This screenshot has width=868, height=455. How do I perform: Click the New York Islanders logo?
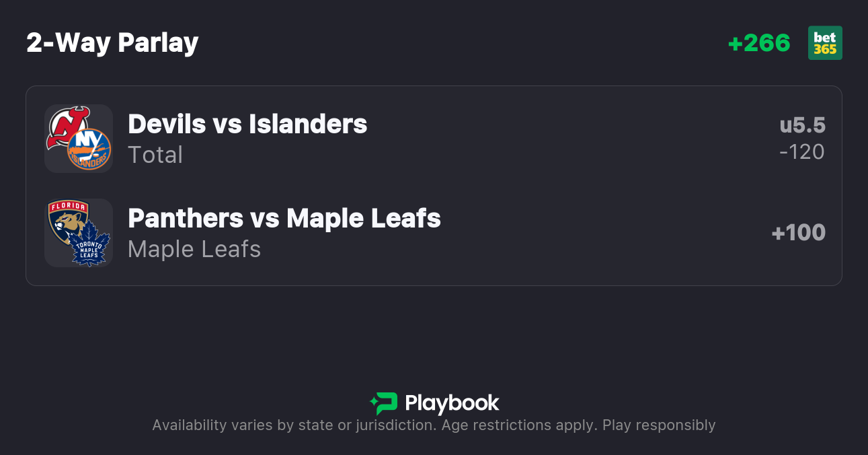[89, 149]
